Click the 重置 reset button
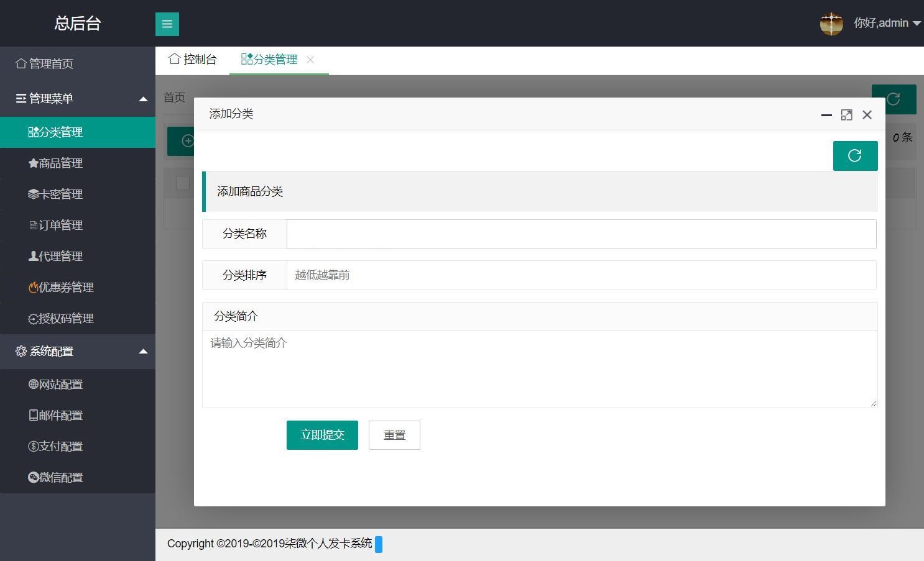 394,435
